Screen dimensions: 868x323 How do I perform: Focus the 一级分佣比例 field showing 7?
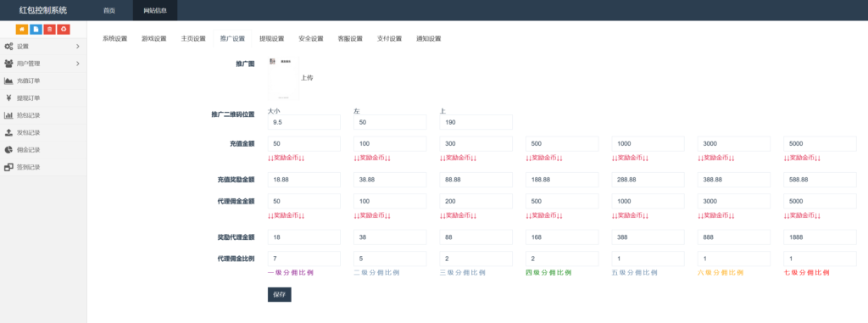coord(304,259)
